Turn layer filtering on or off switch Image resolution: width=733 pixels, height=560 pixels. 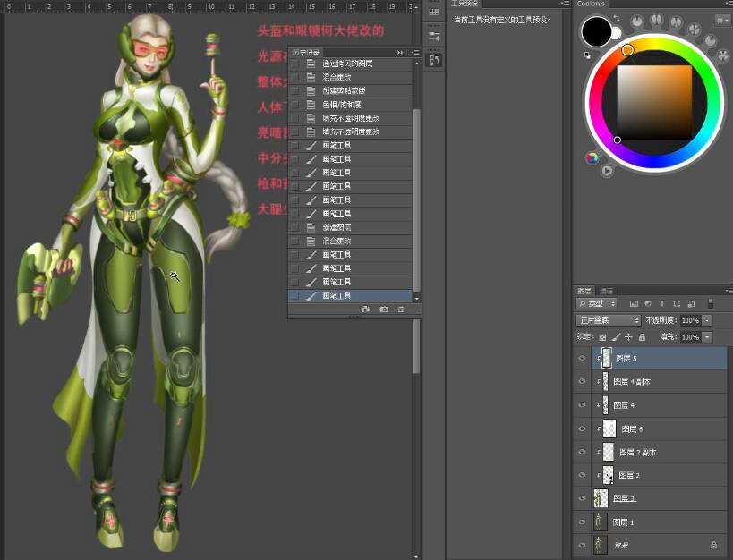coord(711,303)
